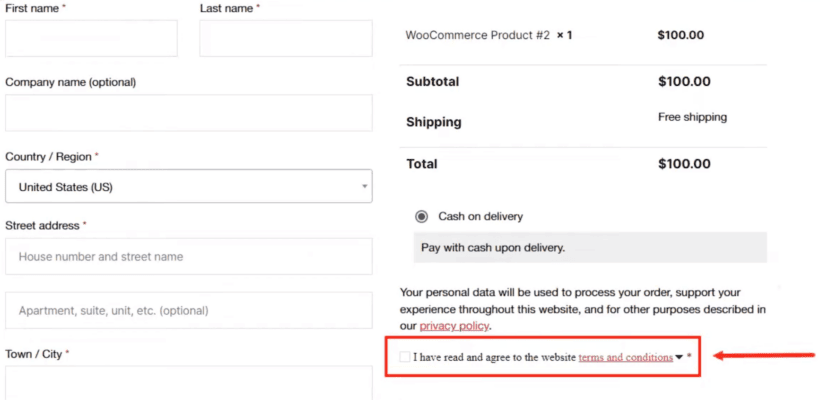The height and width of the screenshot is (400, 820).
Task: Expand terms and conditions with black triangle
Action: (679, 357)
